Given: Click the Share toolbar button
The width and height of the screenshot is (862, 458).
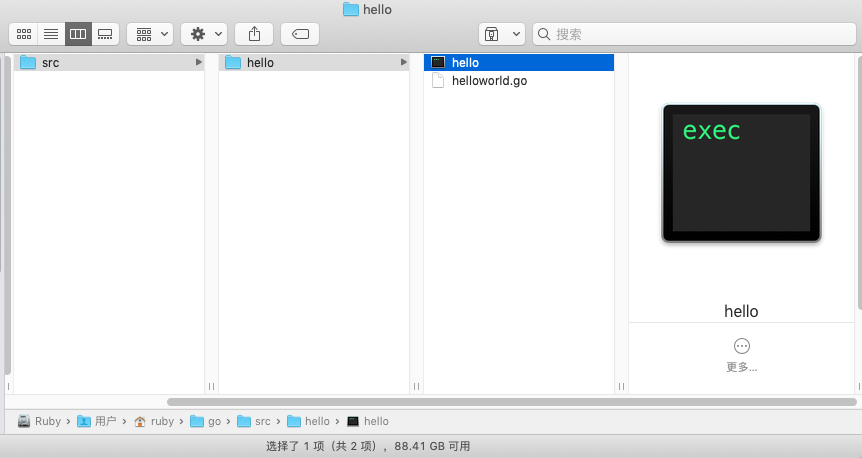Looking at the screenshot, I should click(254, 34).
